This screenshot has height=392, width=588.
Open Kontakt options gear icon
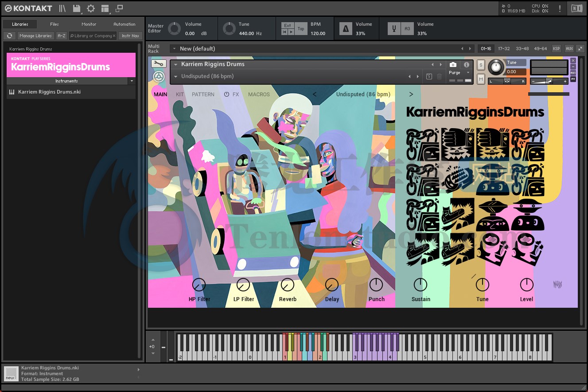91,8
